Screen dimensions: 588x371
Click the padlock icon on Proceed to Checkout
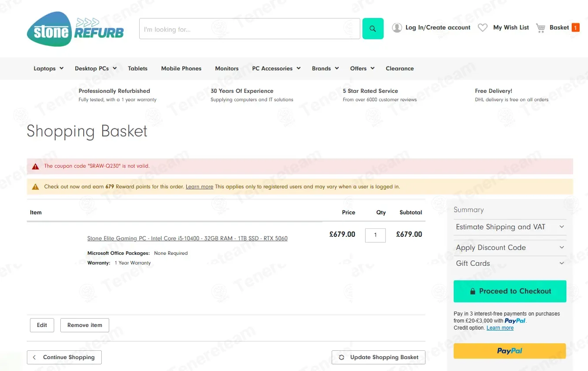(x=473, y=291)
